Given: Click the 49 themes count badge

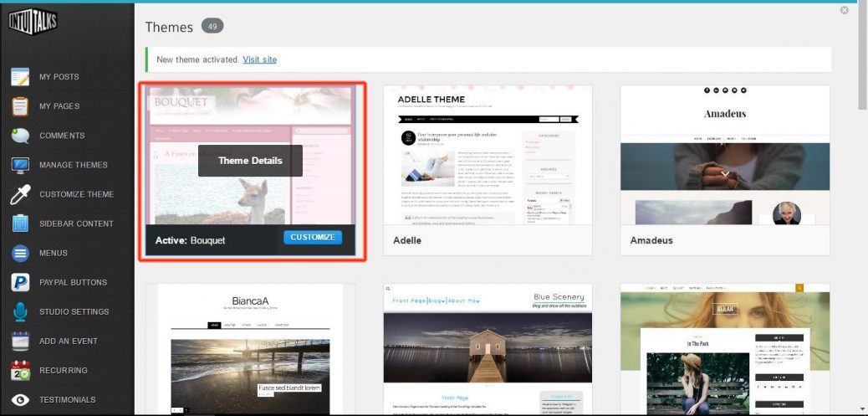Looking at the screenshot, I should click(x=212, y=26).
